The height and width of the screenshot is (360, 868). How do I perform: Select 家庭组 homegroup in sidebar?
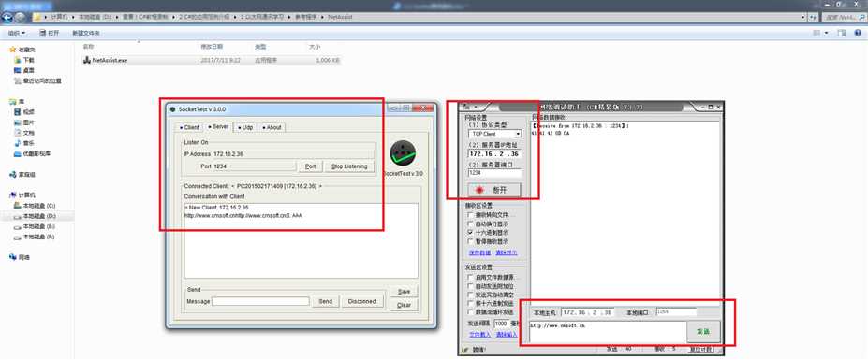click(x=22, y=175)
